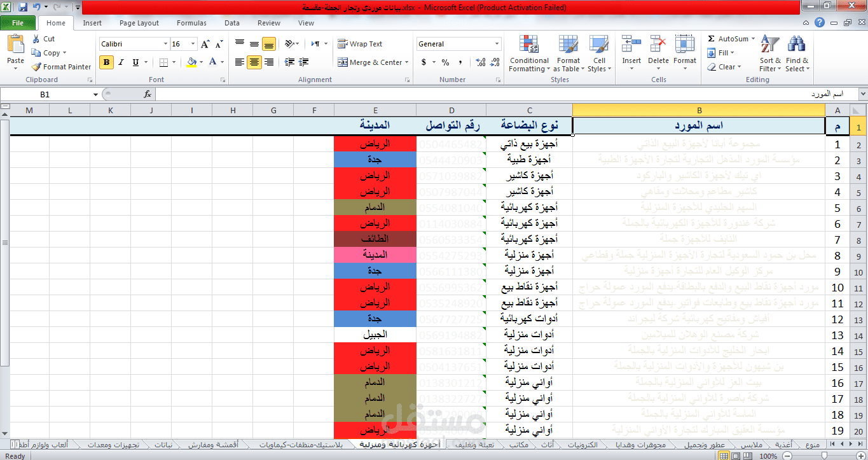Open Clear dropdown in Editing group

(x=724, y=67)
